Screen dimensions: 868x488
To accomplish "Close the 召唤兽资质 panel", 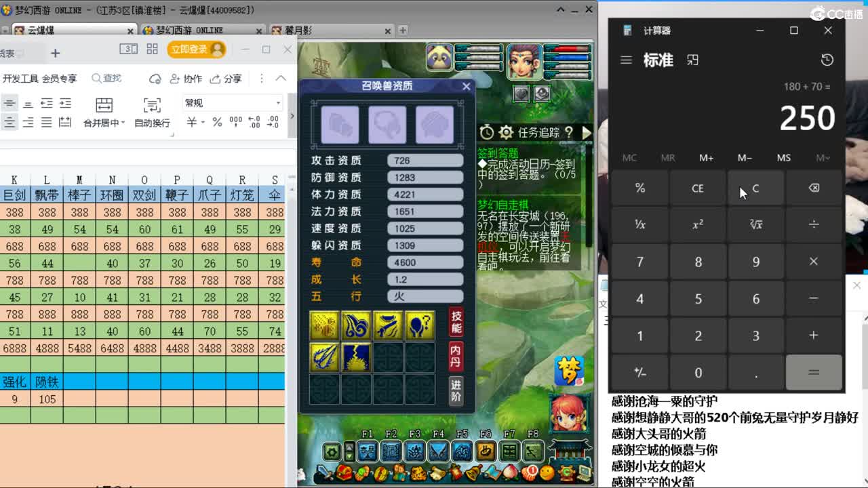I will (x=466, y=86).
